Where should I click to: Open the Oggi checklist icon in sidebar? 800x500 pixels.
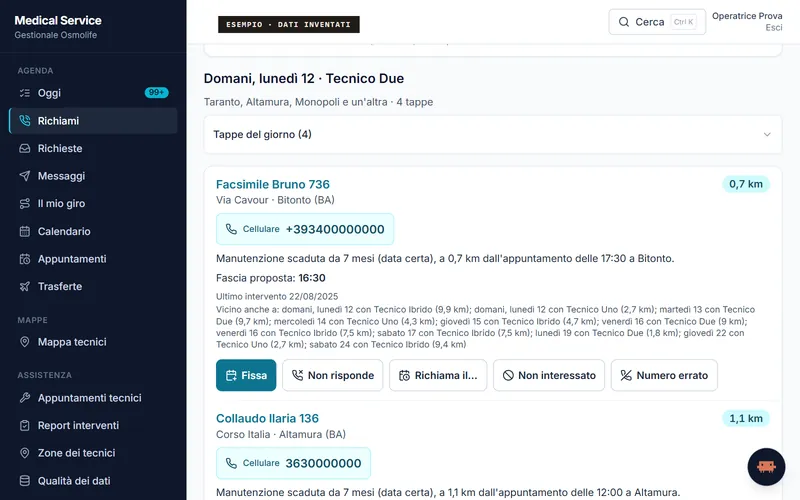pos(24,93)
